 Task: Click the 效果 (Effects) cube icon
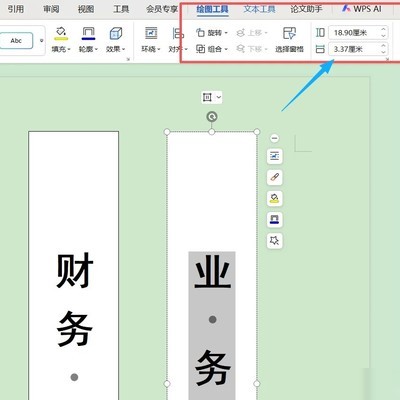point(116,33)
